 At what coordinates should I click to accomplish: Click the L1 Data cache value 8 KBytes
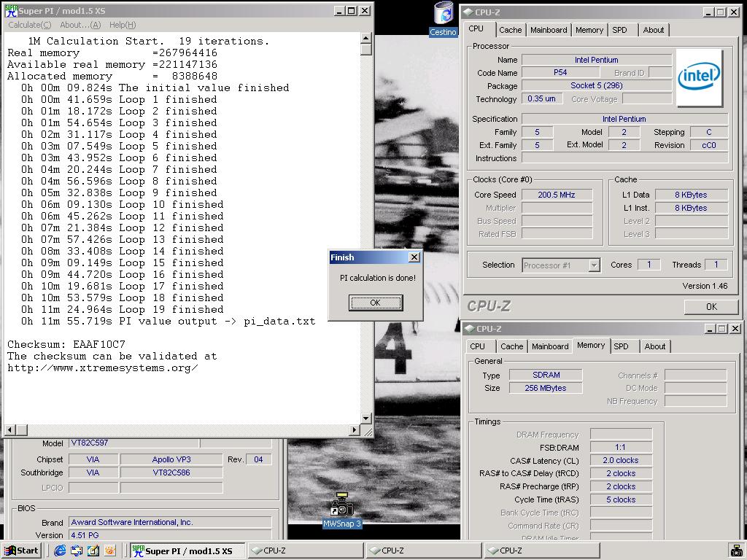(691, 195)
